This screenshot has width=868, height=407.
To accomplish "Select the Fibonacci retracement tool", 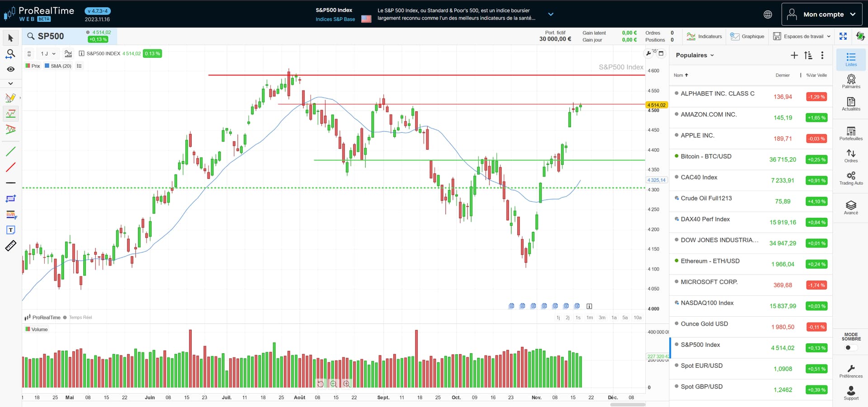I will pos(11,215).
